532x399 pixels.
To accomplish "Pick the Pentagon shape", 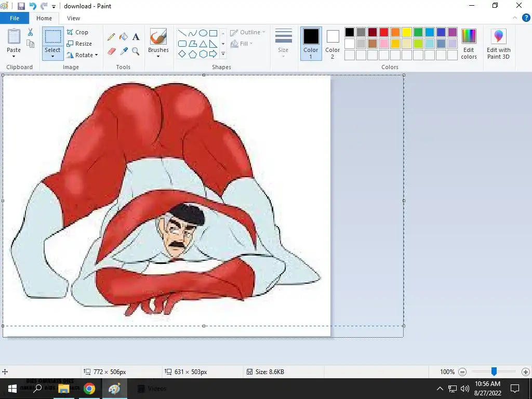I will pos(193,54).
